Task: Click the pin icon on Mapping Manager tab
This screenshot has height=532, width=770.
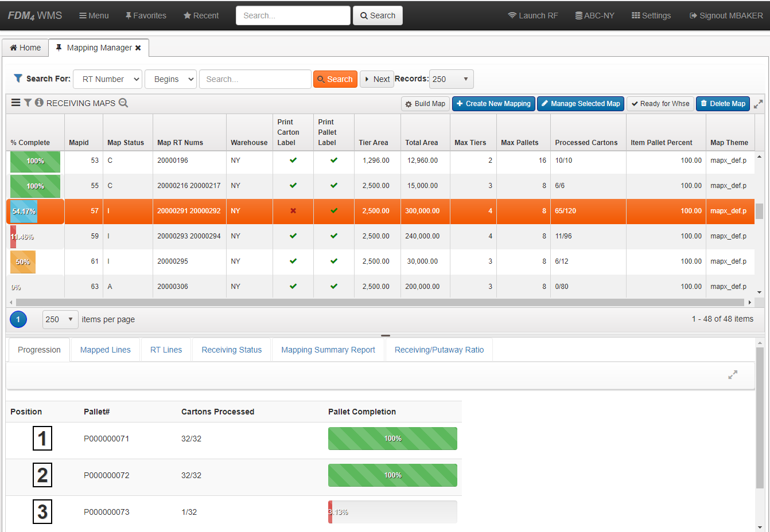Action: coord(59,48)
